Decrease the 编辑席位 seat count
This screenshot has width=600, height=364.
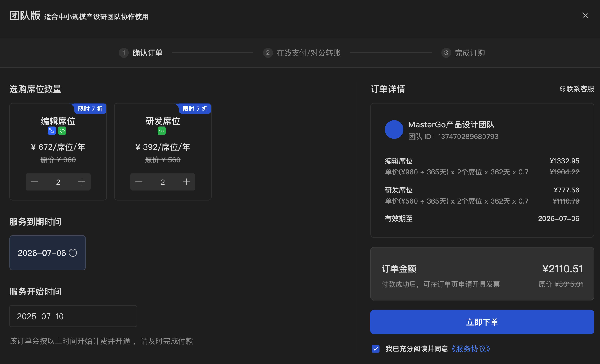click(x=34, y=182)
